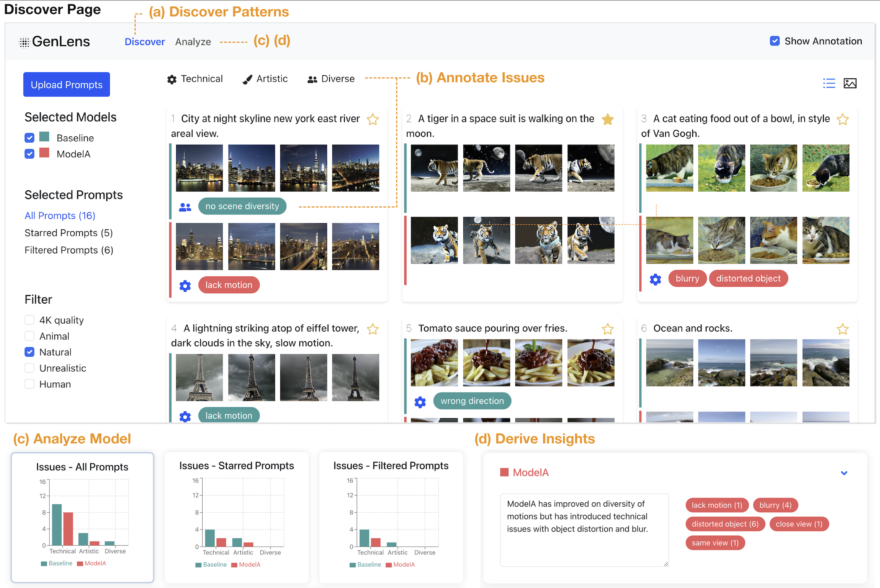Click the same view (1) insight tag
Screen dimensions: 880x588
pos(715,543)
